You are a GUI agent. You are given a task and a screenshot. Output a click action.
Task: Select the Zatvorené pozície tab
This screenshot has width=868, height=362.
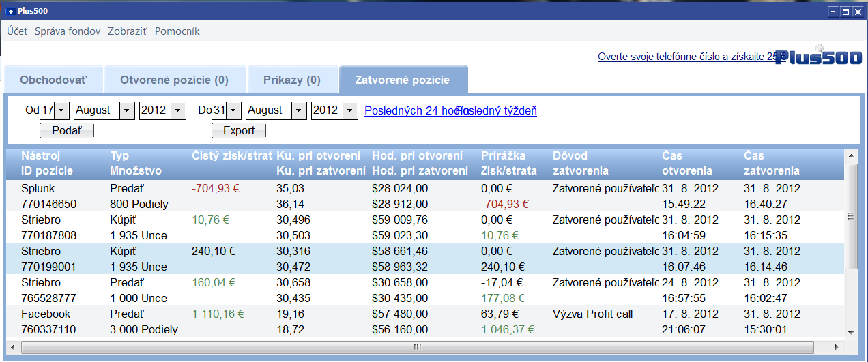(403, 80)
